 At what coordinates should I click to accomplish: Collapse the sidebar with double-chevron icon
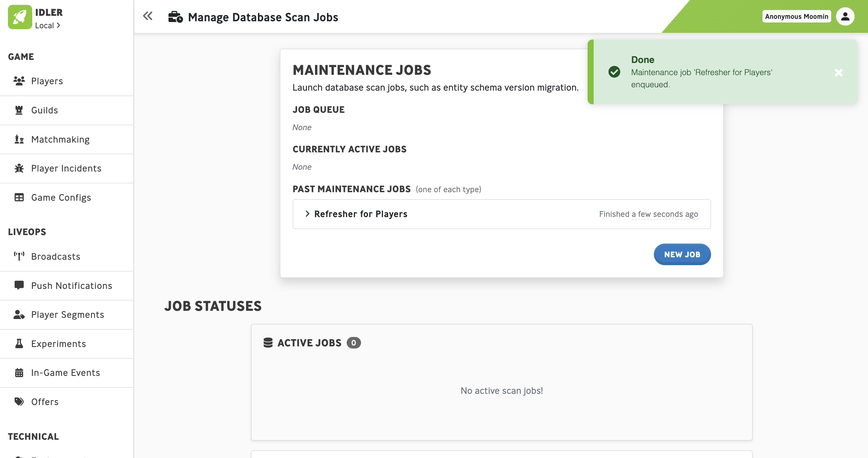click(x=148, y=16)
